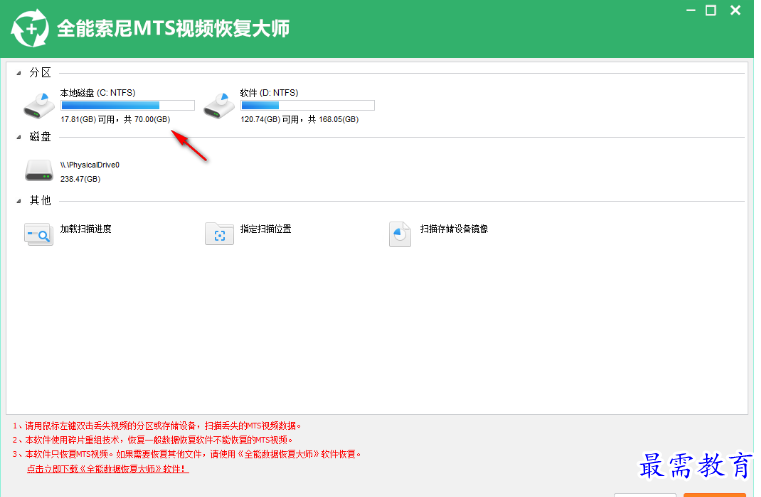Click the scan storage device image icon
761x497 pixels.
[400, 234]
